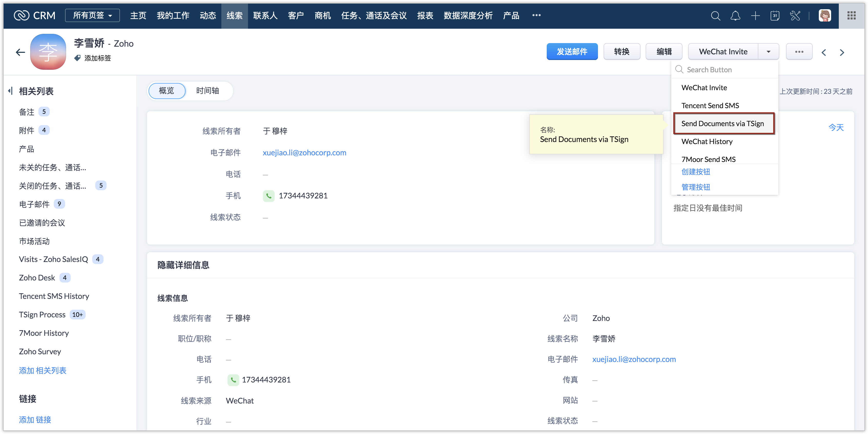Toggle the WeChat Invite dropdown arrow
Viewport: 868px width, 434px height.
click(x=768, y=52)
